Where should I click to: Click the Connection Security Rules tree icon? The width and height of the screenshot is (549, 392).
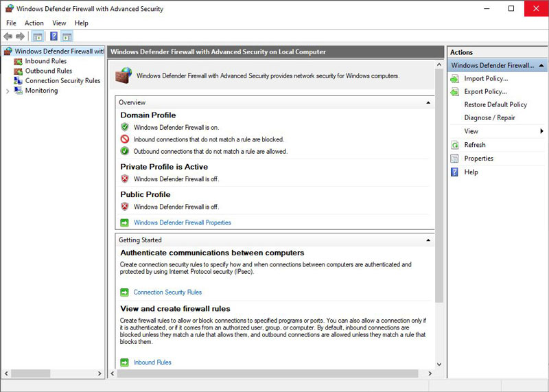point(18,81)
